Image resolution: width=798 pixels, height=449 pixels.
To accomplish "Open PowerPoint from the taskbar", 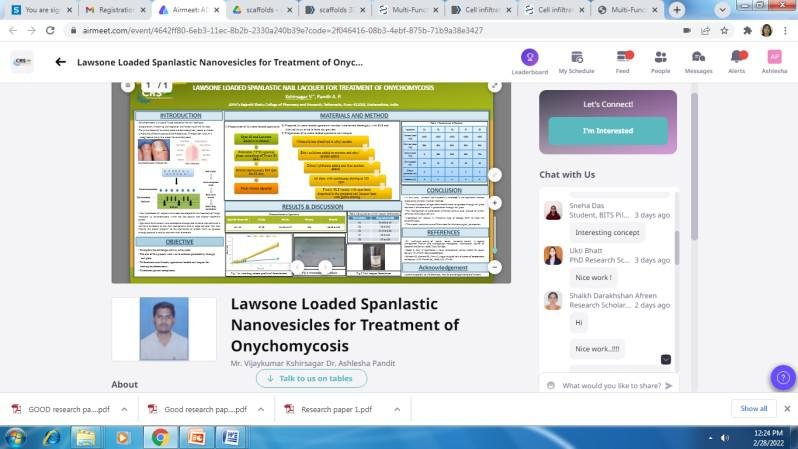I will tap(196, 437).
